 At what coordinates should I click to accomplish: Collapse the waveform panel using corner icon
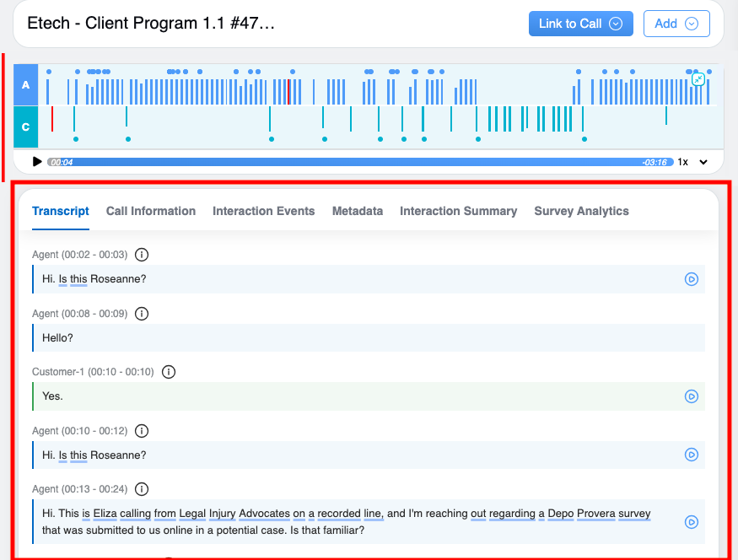[x=698, y=78]
